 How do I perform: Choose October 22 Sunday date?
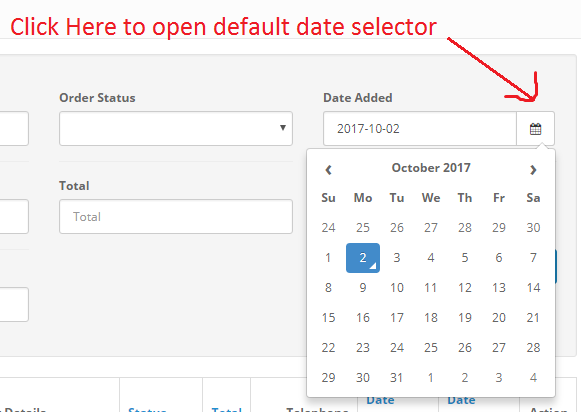click(x=328, y=348)
